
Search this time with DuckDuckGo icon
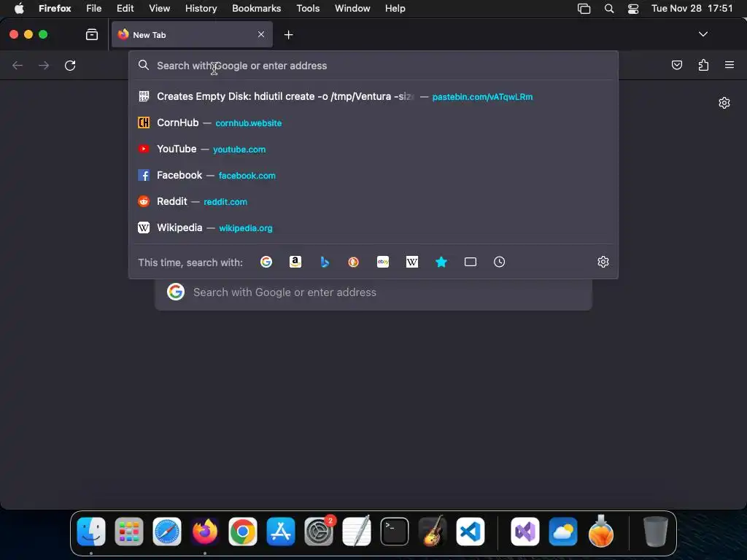click(354, 262)
